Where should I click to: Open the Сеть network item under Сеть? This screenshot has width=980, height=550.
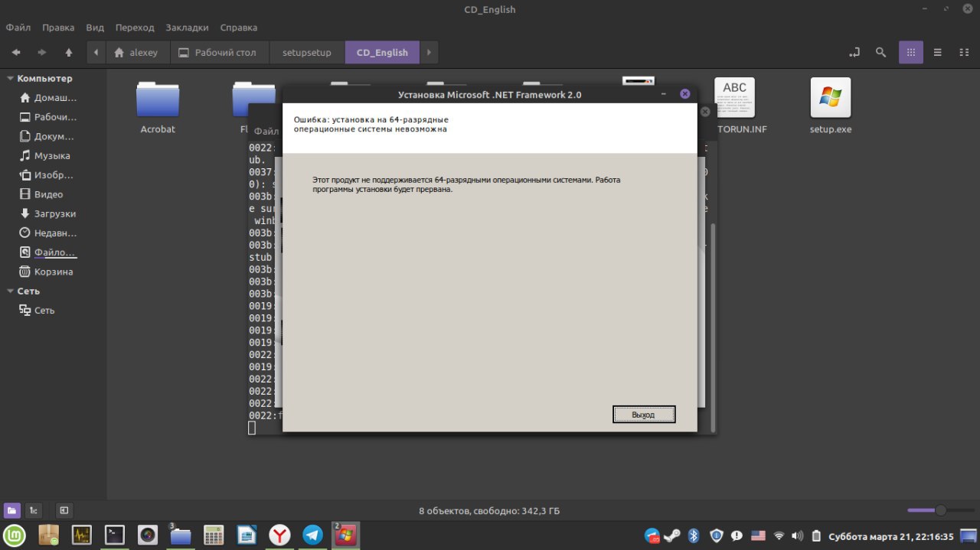(x=37, y=310)
